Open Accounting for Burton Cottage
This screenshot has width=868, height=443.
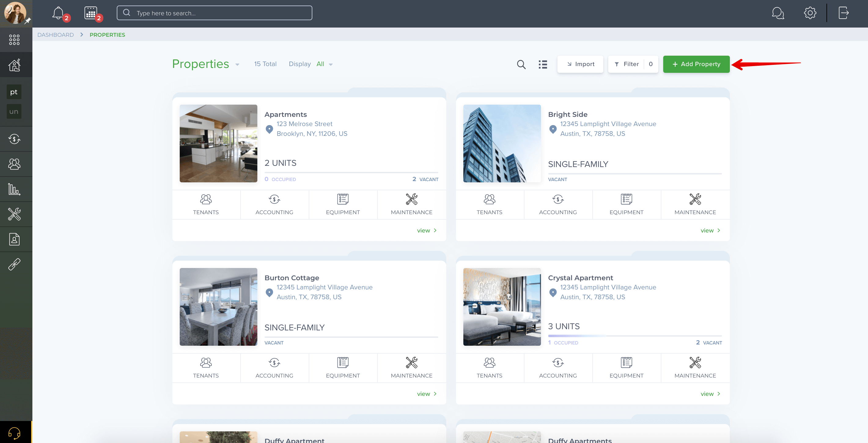[274, 368]
